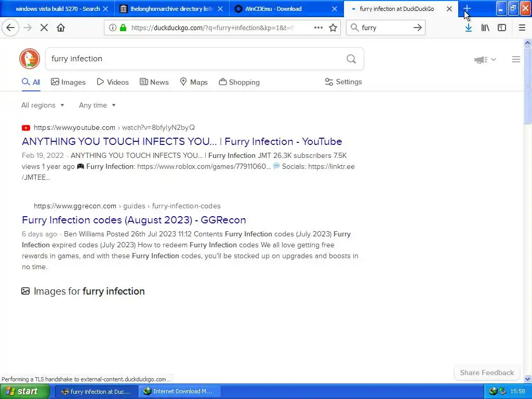Click the Images for furry infection heading icon
This screenshot has width=532, height=399.
point(25,291)
